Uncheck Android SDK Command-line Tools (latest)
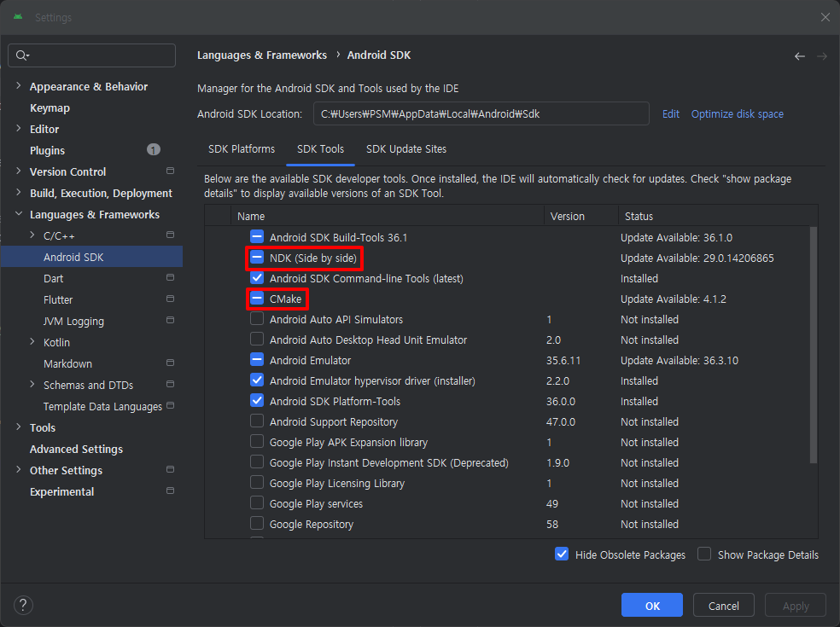This screenshot has width=840, height=627. click(x=257, y=278)
